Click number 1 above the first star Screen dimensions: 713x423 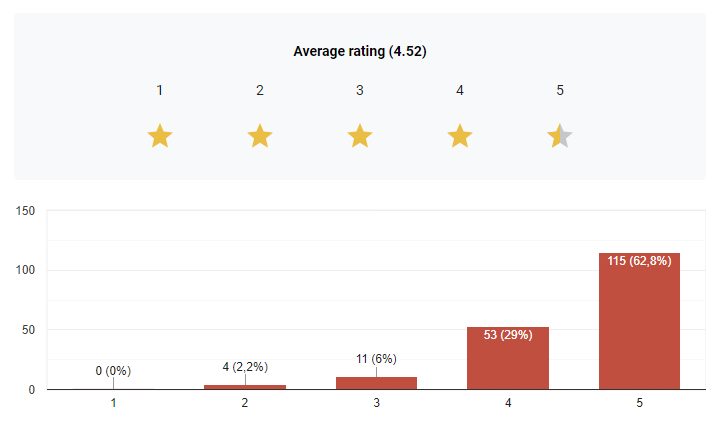point(160,90)
